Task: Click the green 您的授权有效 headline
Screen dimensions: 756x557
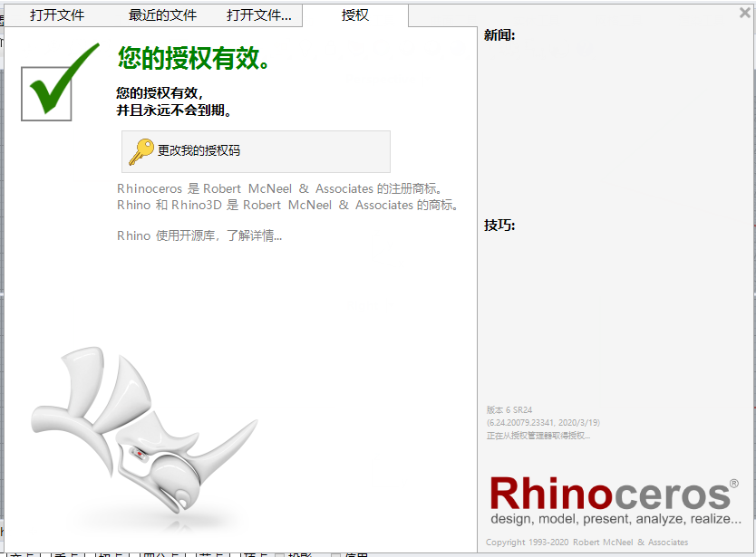Action: click(193, 58)
